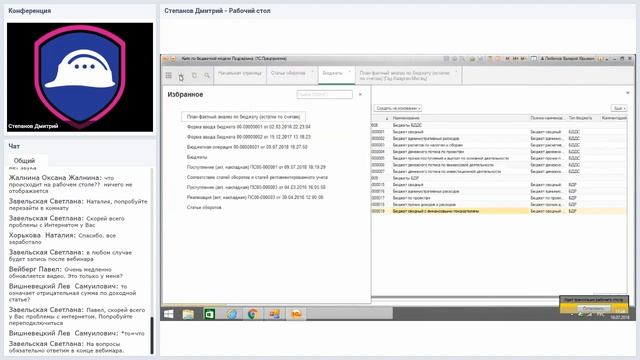Open Поступление ПС00-000003 от 04.03.2016 favorite
This screenshot has width=640, height=360.
[256, 187]
